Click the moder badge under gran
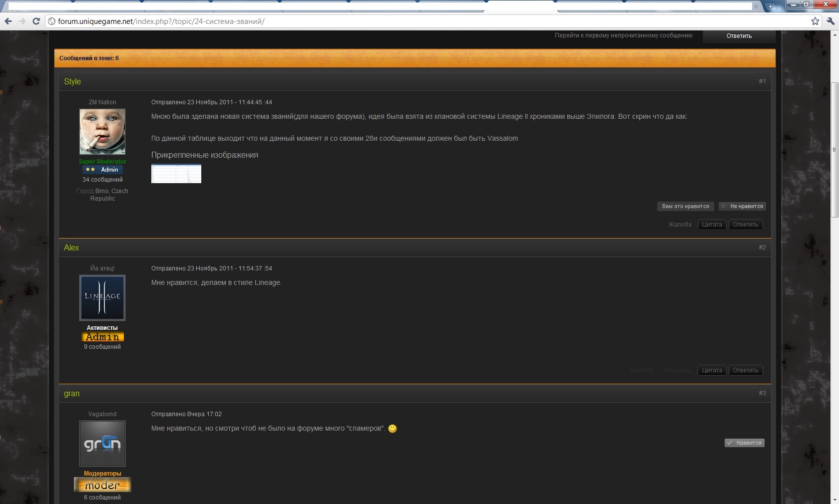Image resolution: width=839 pixels, height=504 pixels. point(102,485)
